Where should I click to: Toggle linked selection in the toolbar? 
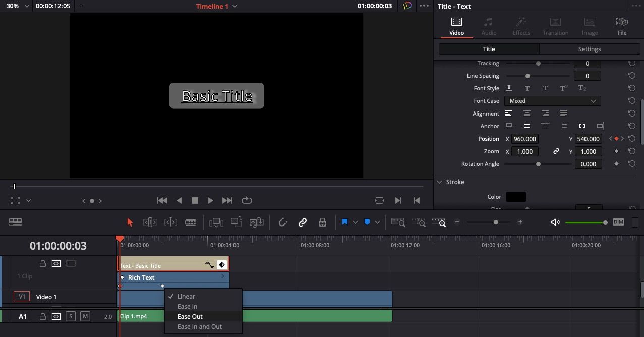click(x=302, y=222)
